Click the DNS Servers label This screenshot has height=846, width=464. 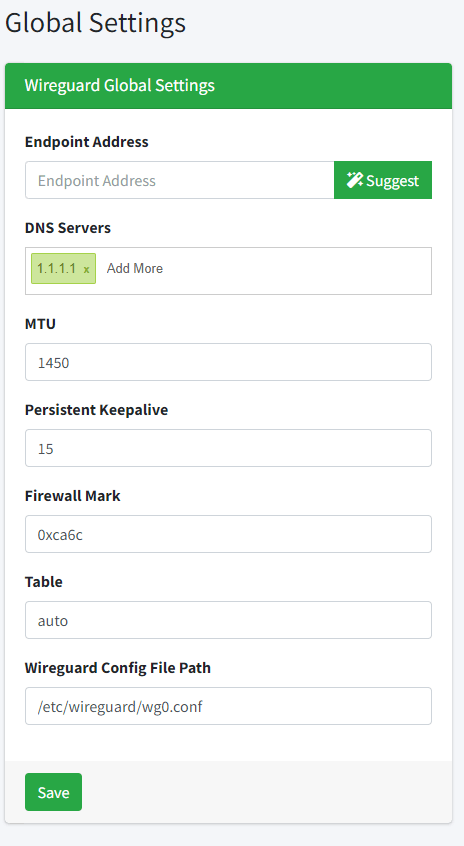click(x=67, y=228)
